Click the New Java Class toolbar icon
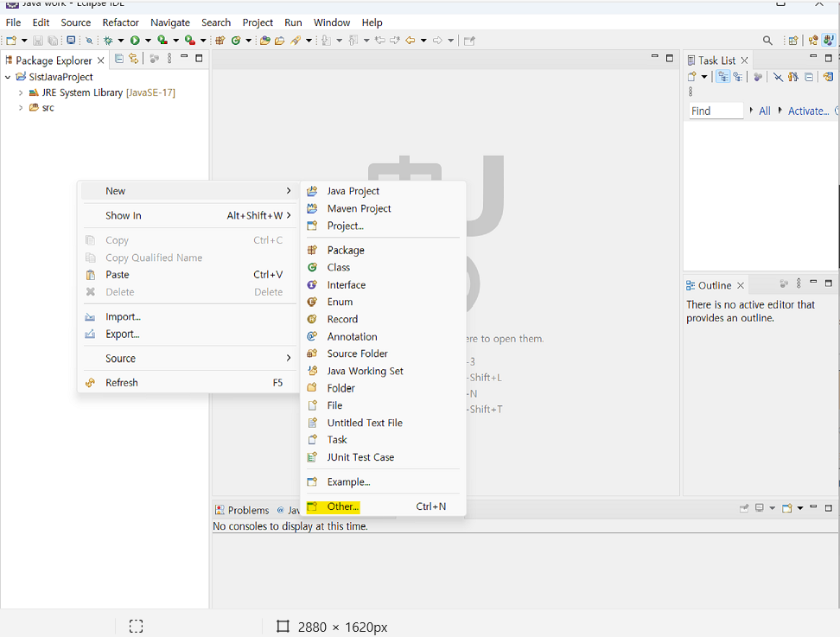 pyautogui.click(x=236, y=40)
